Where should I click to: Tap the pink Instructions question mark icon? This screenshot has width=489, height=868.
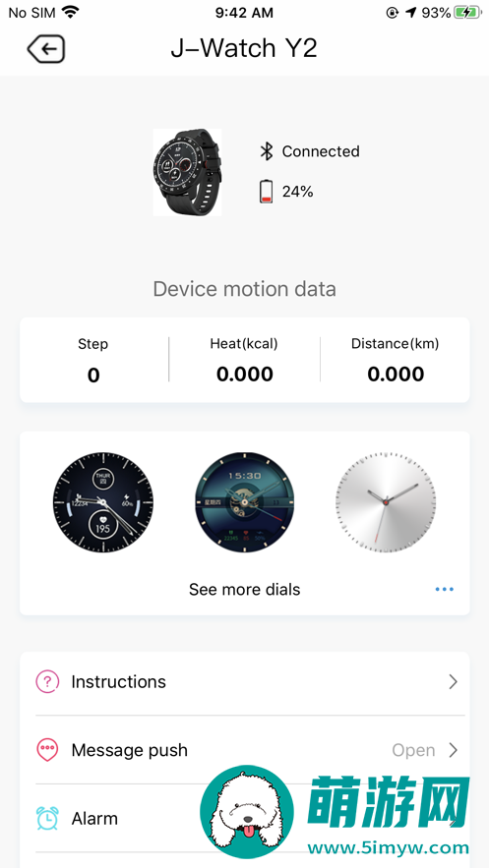(47, 681)
